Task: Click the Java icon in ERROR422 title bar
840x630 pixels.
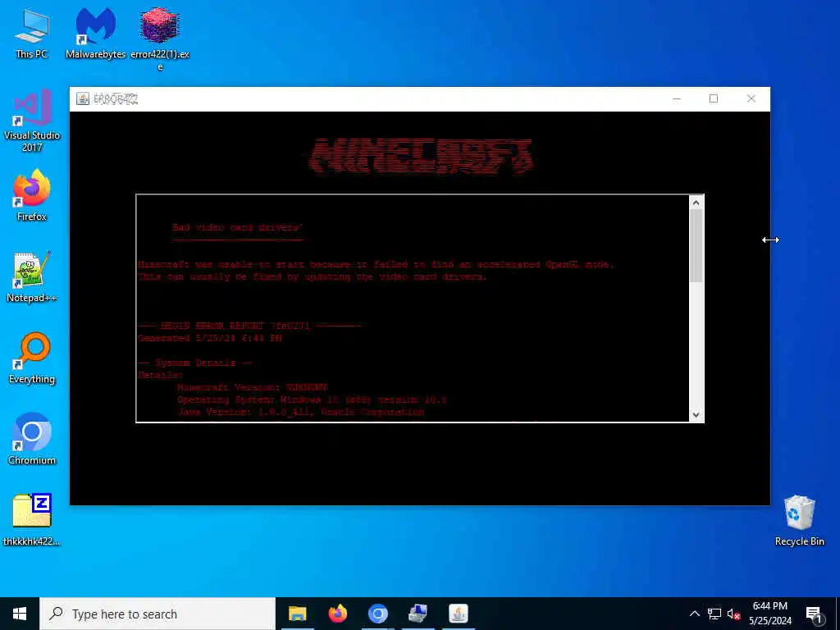Action: pos(83,99)
